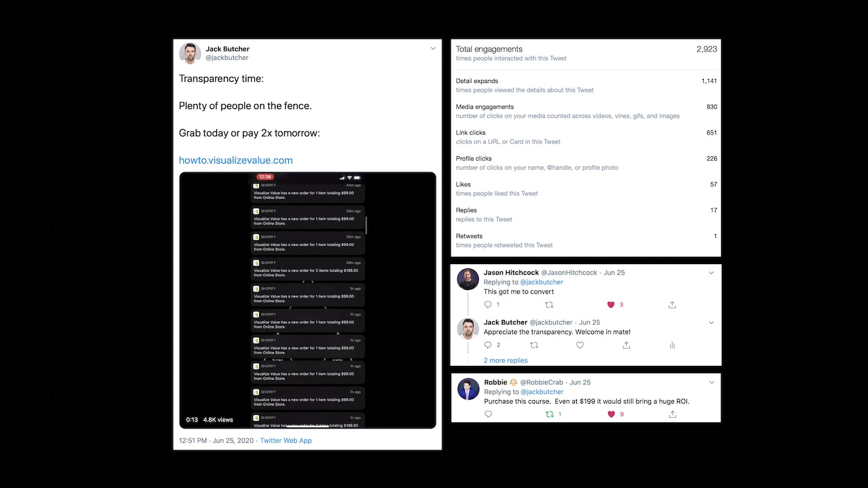
Task: Toggle the heart on Robbie's tweet
Action: (611, 414)
